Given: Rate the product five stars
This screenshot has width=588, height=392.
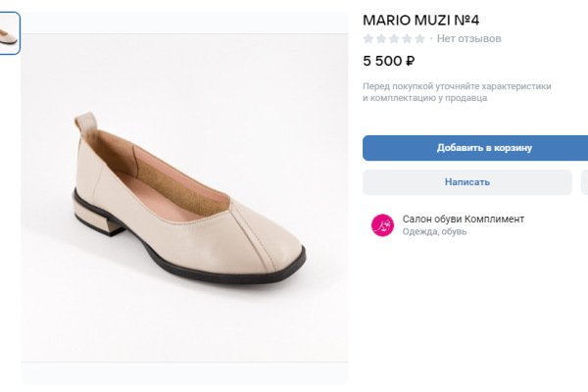Looking at the screenshot, I should pos(419,39).
